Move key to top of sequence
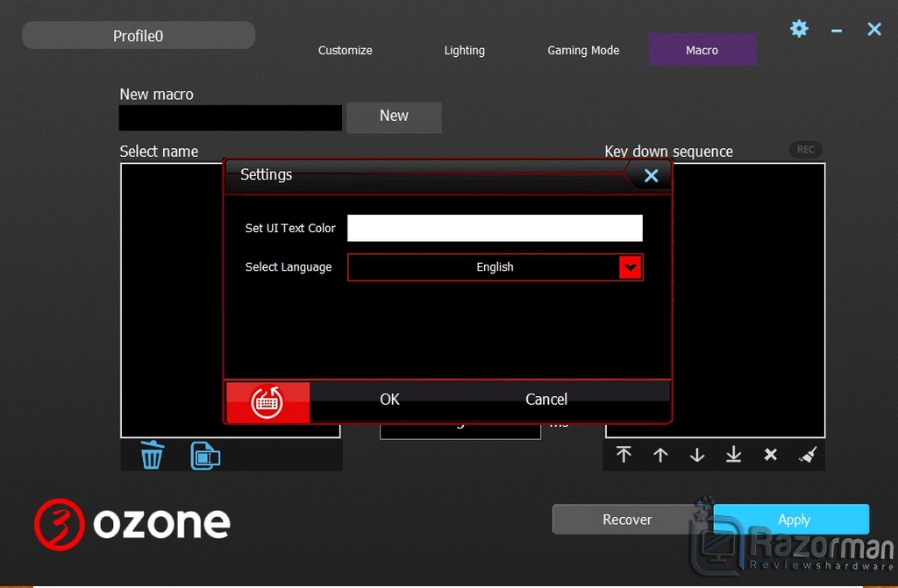This screenshot has width=898, height=588. 624,455
